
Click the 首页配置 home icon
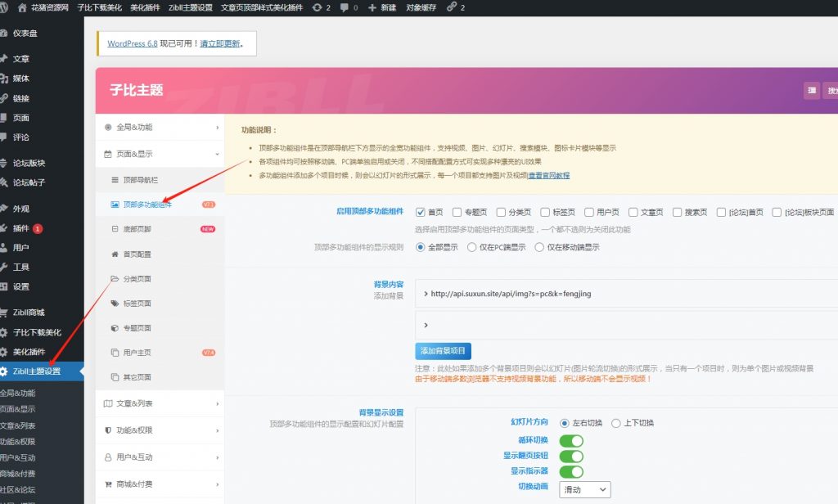point(115,254)
